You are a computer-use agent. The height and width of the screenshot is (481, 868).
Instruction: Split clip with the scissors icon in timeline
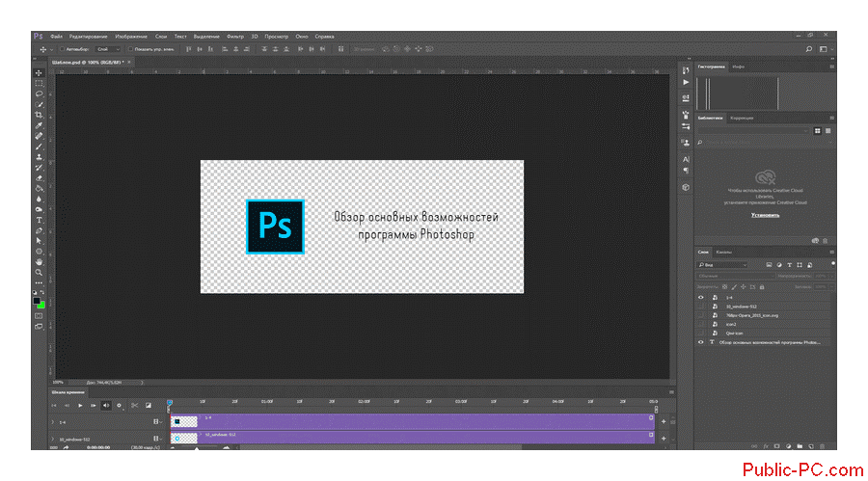[x=134, y=405]
